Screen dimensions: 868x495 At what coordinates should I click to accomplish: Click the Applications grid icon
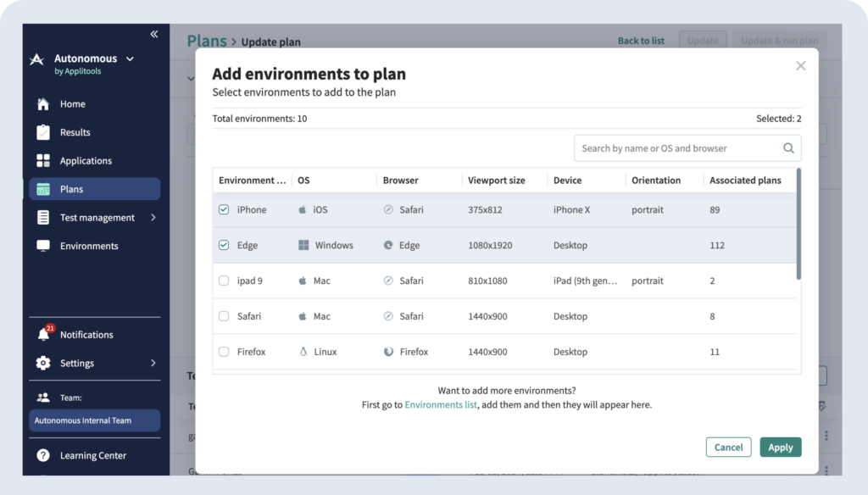point(43,161)
